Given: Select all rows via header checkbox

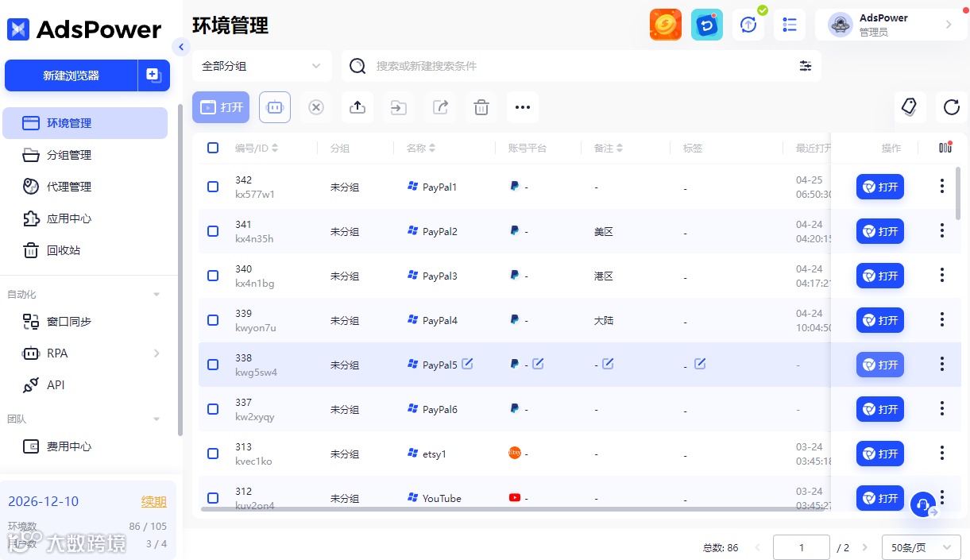Looking at the screenshot, I should (x=213, y=148).
